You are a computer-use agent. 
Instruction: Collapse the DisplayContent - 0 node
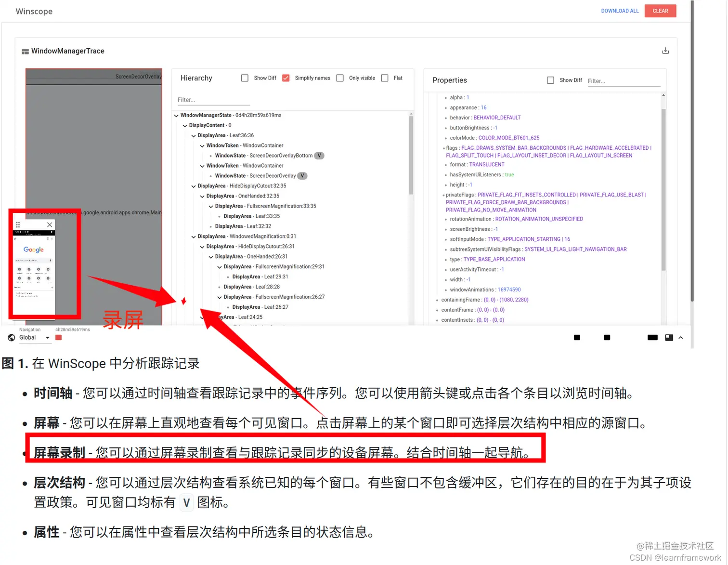click(x=184, y=125)
